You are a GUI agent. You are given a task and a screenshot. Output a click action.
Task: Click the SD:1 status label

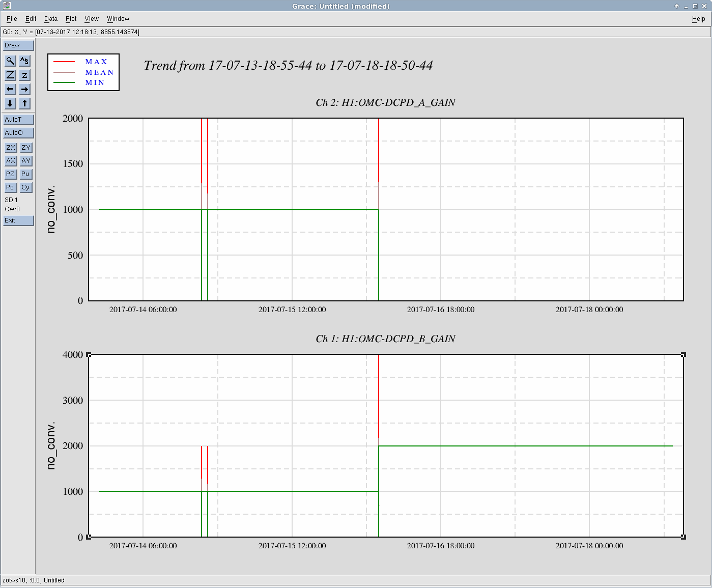(11, 200)
